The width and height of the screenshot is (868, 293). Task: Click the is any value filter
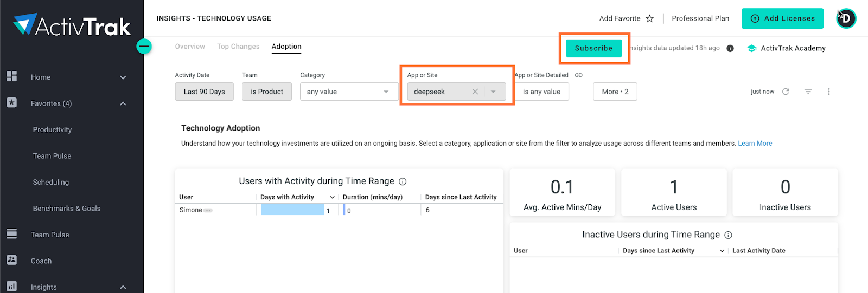[541, 92]
